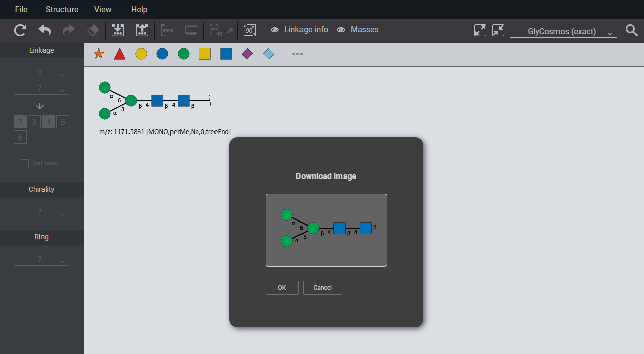This screenshot has width=644, height=354.
Task: Toggle the Masses display
Action: click(358, 29)
